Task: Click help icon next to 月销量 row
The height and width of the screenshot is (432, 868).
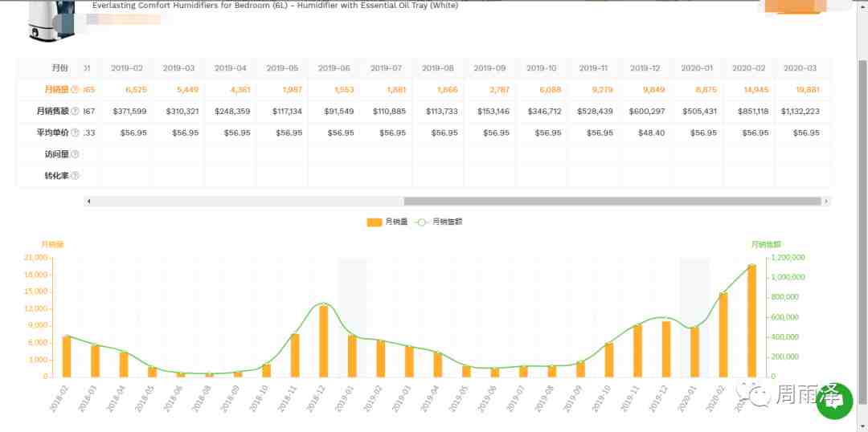Action: point(76,90)
